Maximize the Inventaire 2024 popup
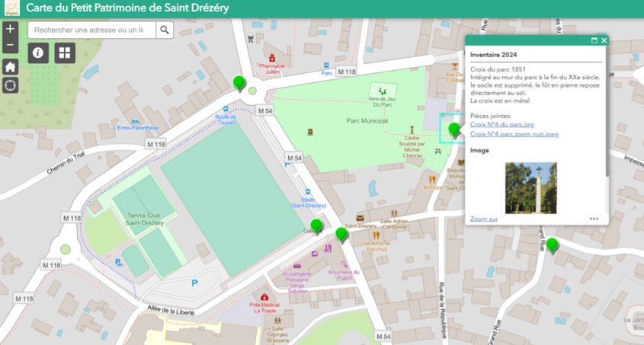644x345 pixels. click(x=594, y=40)
